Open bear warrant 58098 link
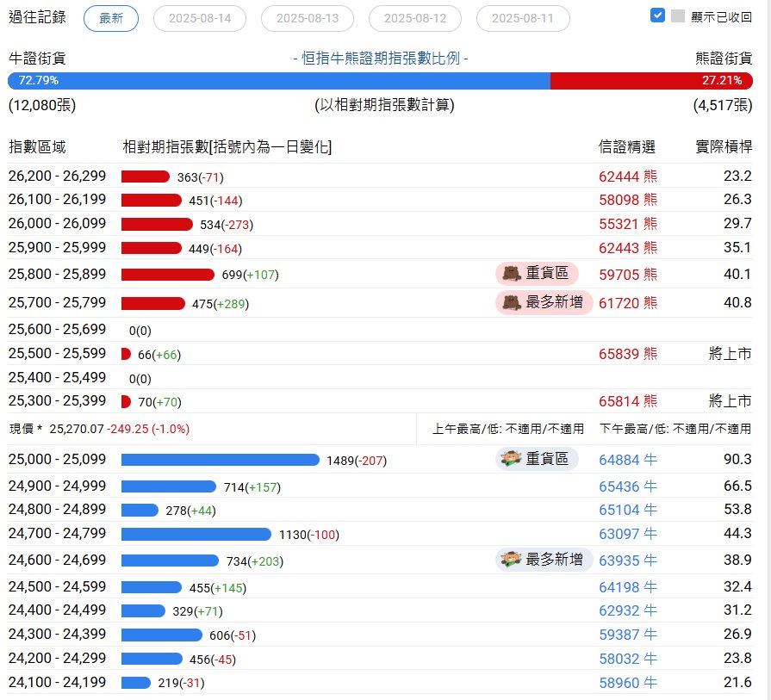771x700 pixels. pos(628,200)
